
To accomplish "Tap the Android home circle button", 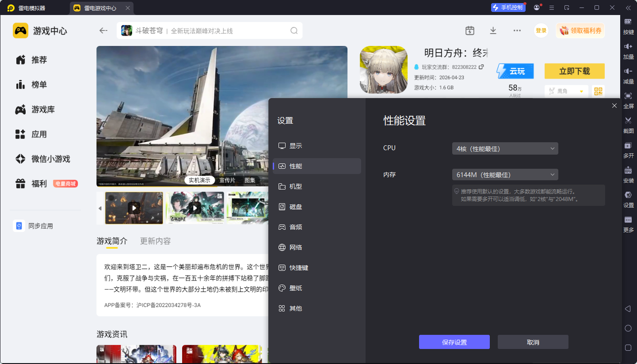I will click(628, 328).
